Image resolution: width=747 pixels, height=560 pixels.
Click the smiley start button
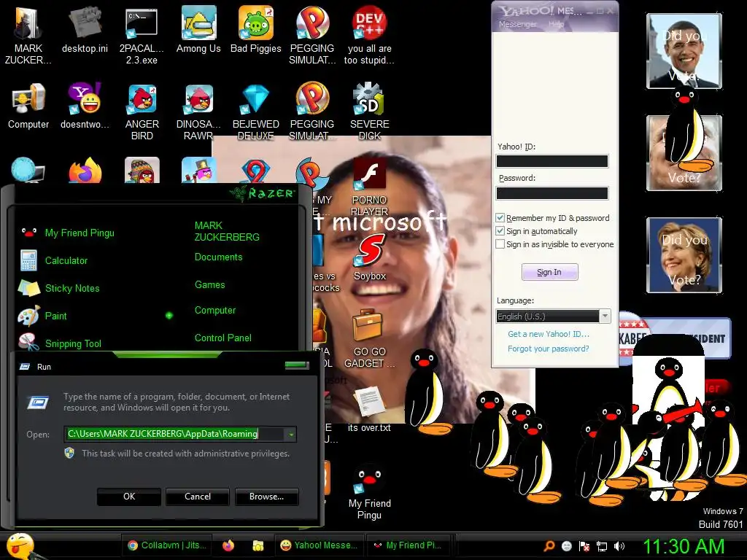tap(20, 546)
